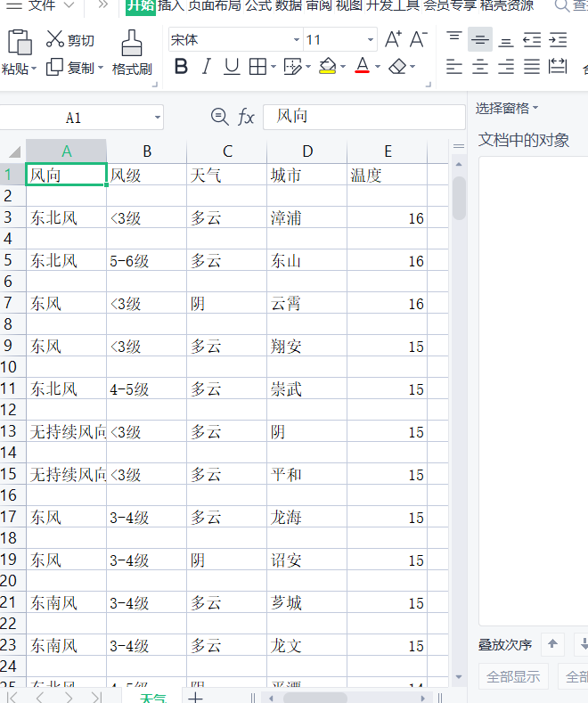Click the search magnifier icon

click(x=562, y=6)
